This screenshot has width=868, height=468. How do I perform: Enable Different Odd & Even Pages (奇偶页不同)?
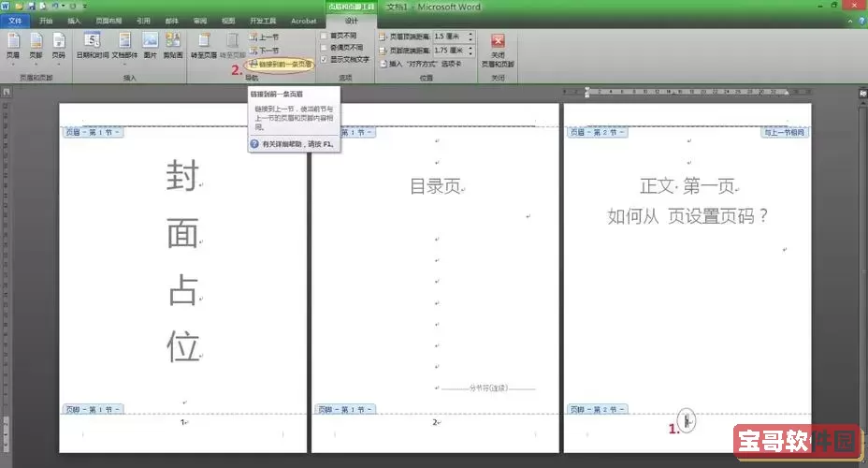324,48
